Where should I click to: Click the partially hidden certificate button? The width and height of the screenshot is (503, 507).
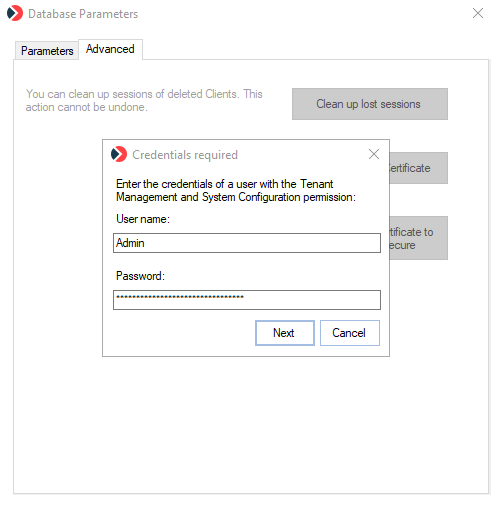418,168
